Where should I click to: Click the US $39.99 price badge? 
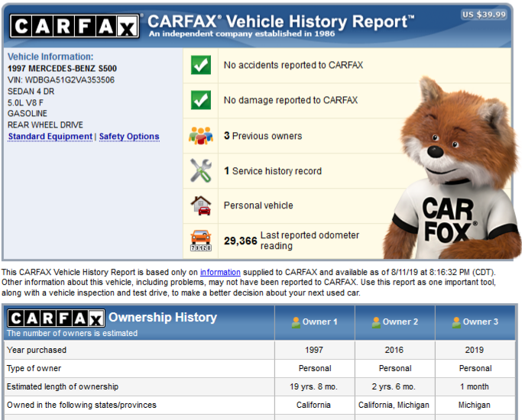(x=484, y=15)
